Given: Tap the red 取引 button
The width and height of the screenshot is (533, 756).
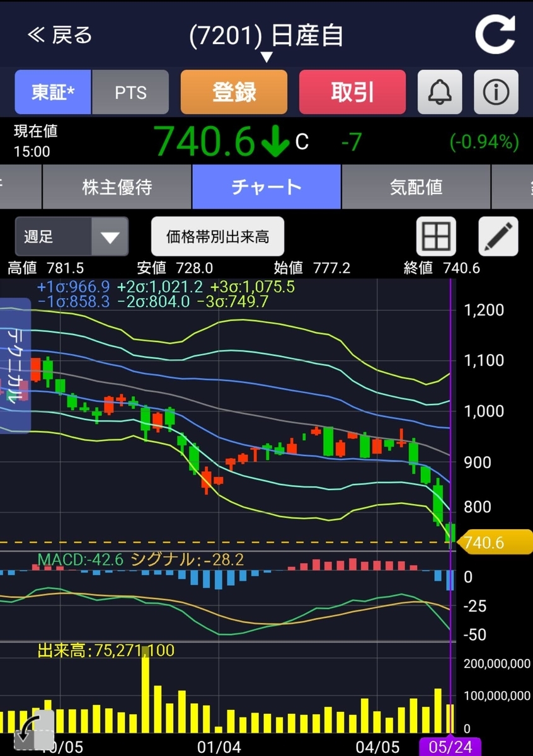Looking at the screenshot, I should pyautogui.click(x=352, y=92).
